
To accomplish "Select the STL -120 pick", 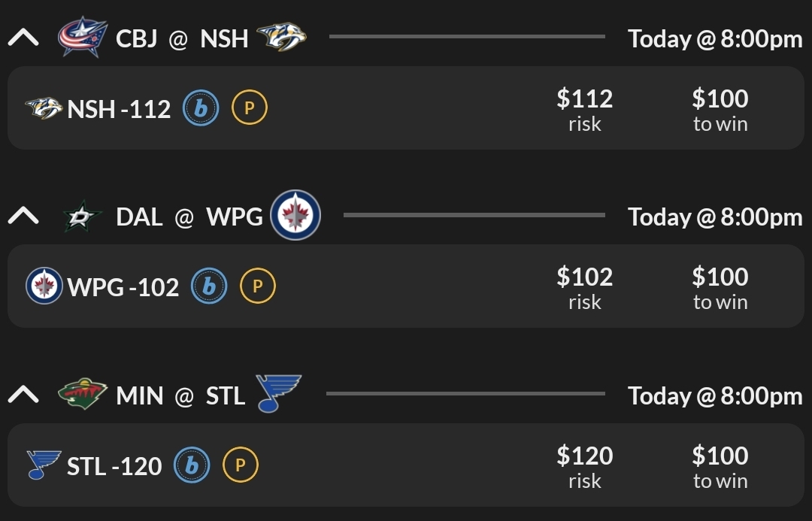I will [114, 466].
